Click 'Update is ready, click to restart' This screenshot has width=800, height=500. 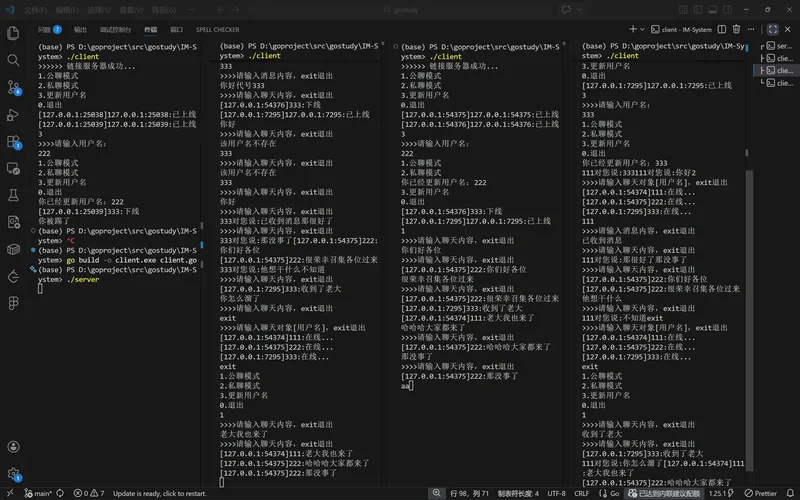click(160, 493)
